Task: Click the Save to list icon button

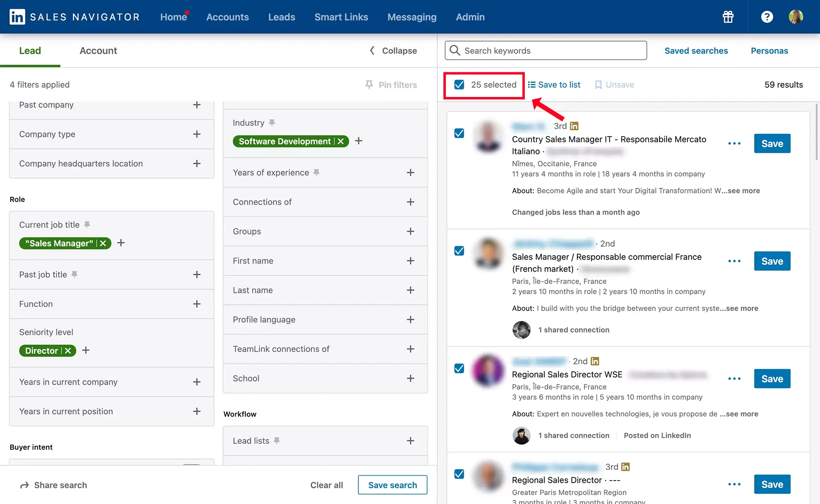Action: pos(531,84)
